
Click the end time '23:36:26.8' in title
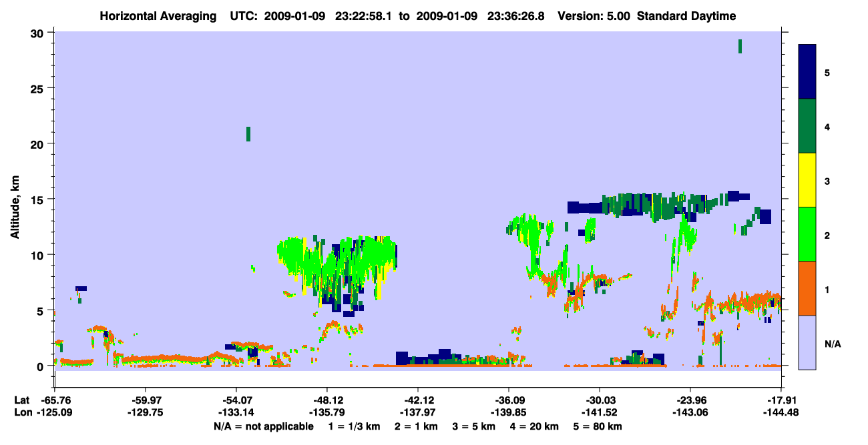pyautogui.click(x=515, y=16)
